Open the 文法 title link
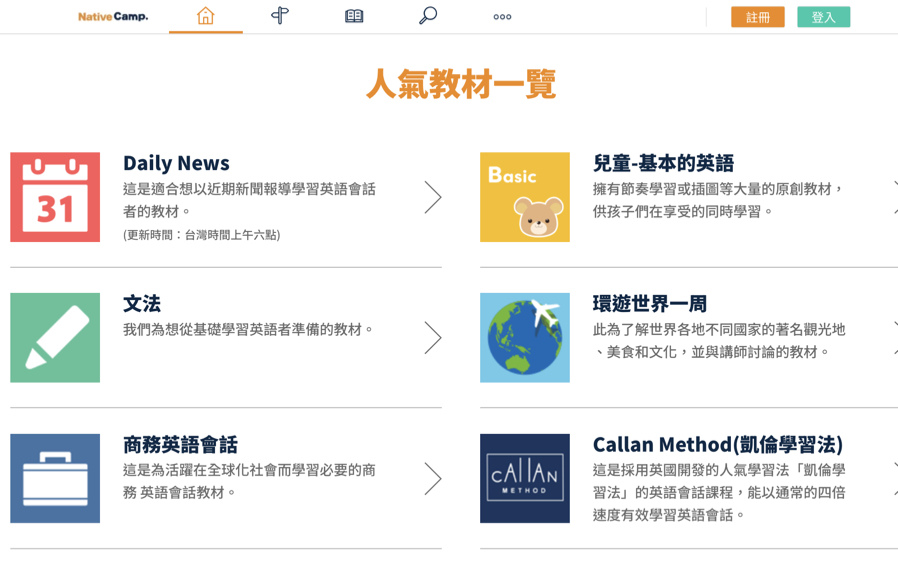Image resolution: width=898 pixels, height=580 pixels. [142, 303]
